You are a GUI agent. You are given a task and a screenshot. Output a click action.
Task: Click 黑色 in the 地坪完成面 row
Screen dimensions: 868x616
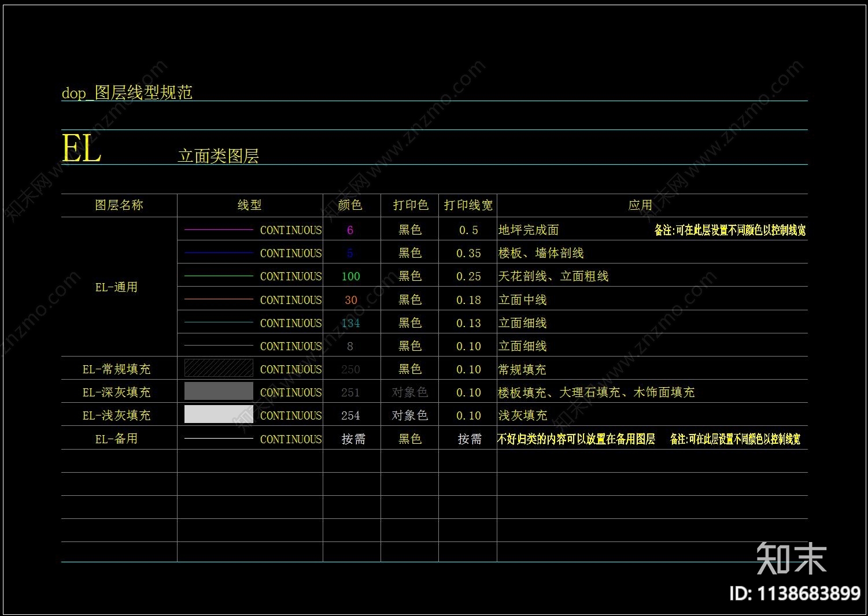point(410,230)
